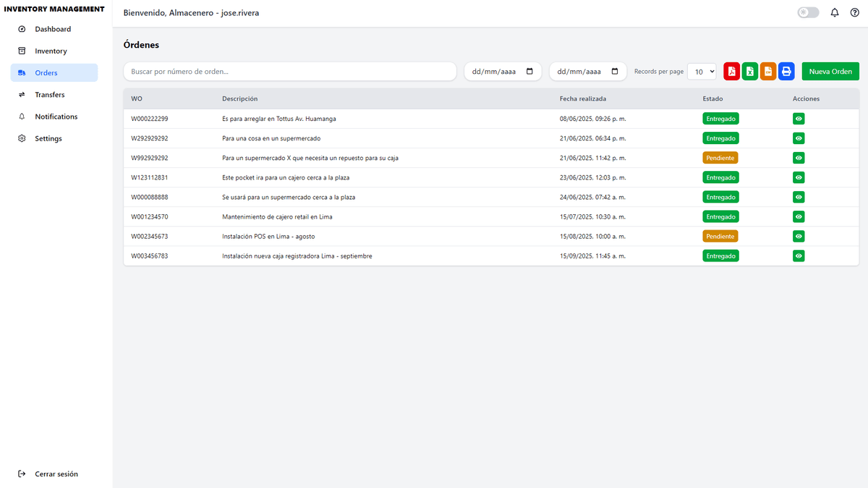Select order number W003456783
Image resolution: width=868 pixels, height=488 pixels.
click(x=150, y=256)
